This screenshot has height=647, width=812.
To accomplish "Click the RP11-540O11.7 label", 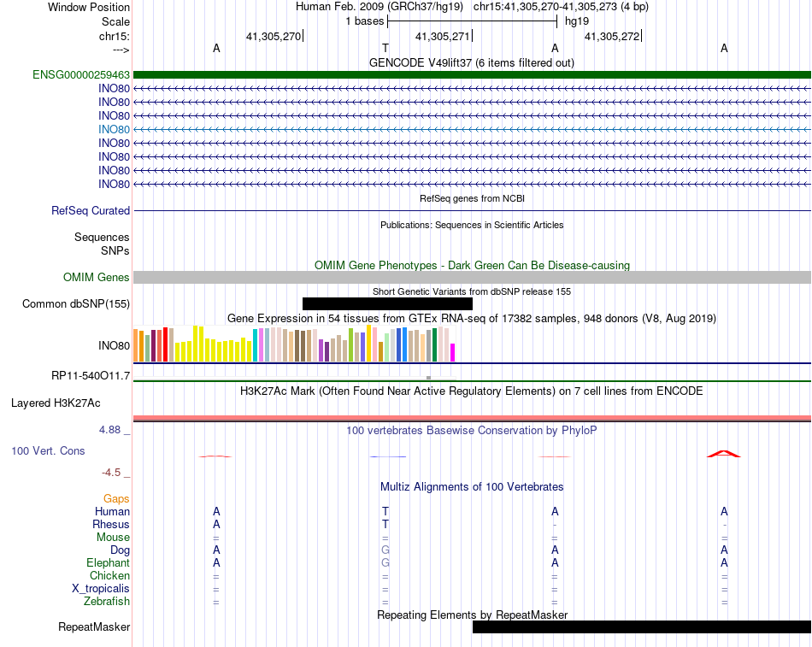I will [90, 375].
